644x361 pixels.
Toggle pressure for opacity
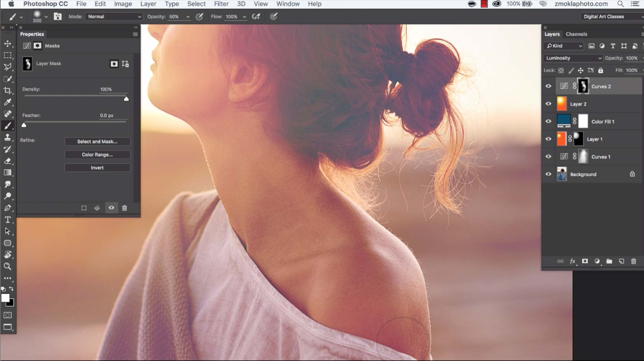tap(200, 16)
